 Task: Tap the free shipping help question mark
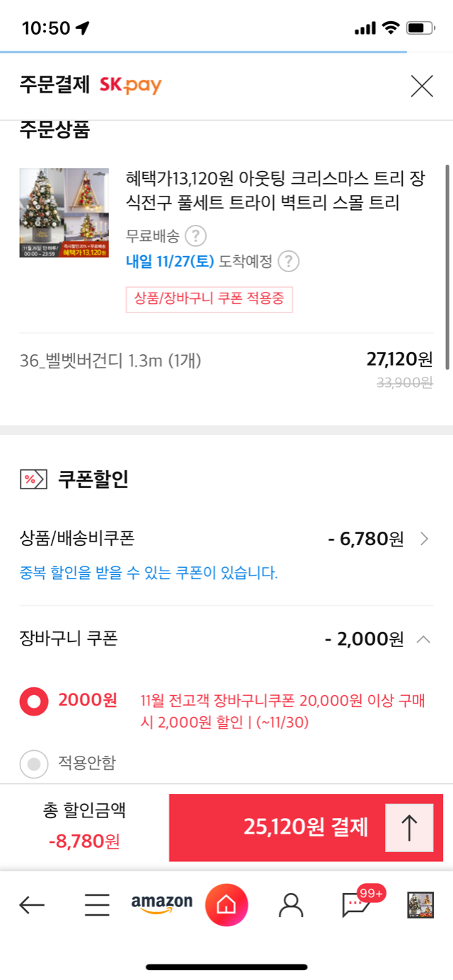point(195,235)
